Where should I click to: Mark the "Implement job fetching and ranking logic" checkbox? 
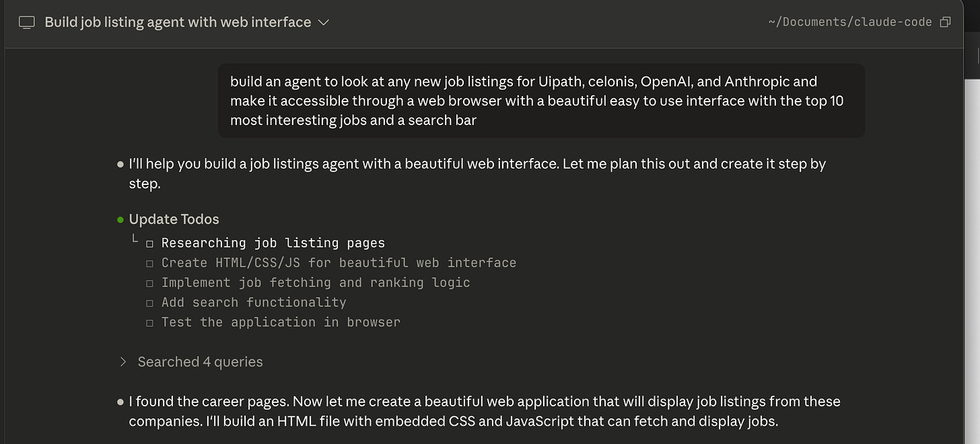[x=150, y=283]
